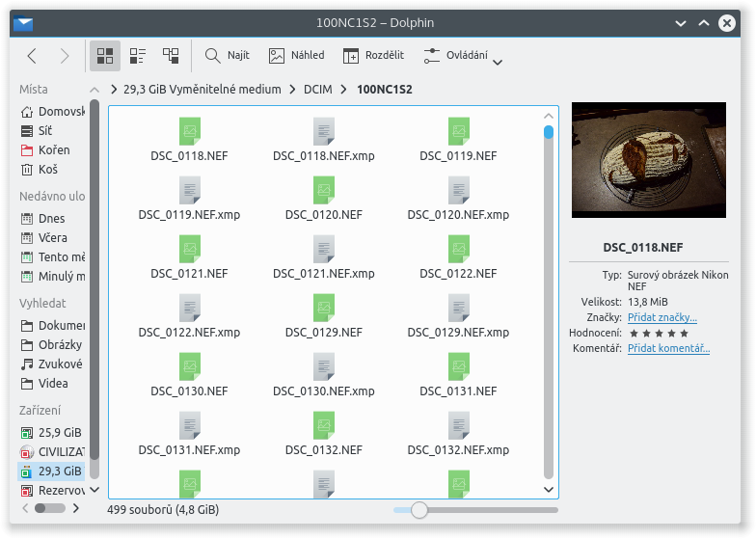Click the Přidat značky link

point(661,317)
